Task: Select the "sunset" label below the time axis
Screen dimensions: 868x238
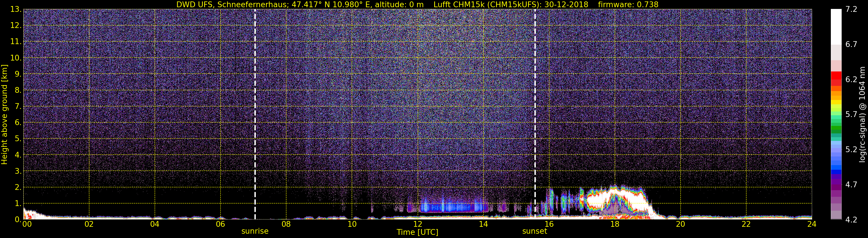Action: (535, 231)
